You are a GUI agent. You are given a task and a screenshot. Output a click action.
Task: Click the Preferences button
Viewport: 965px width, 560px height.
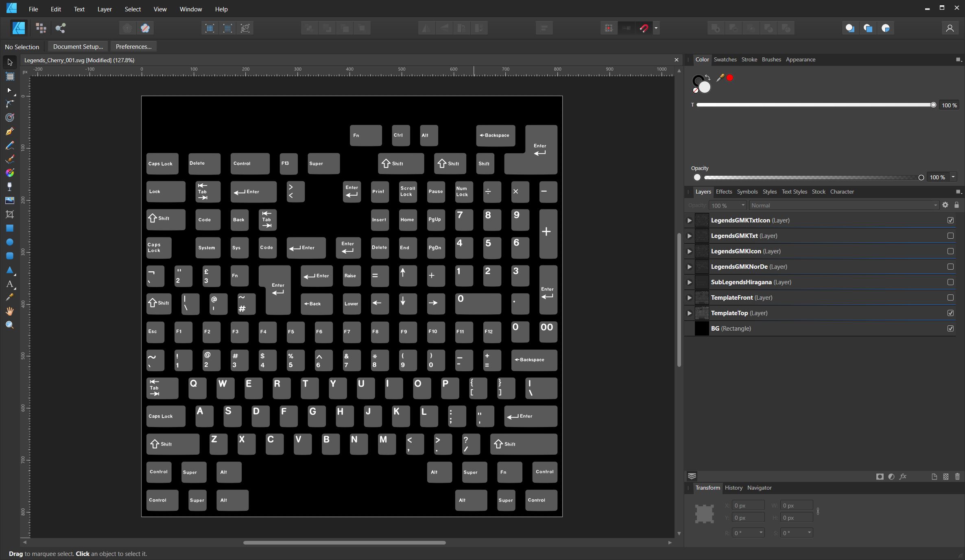[133, 46]
